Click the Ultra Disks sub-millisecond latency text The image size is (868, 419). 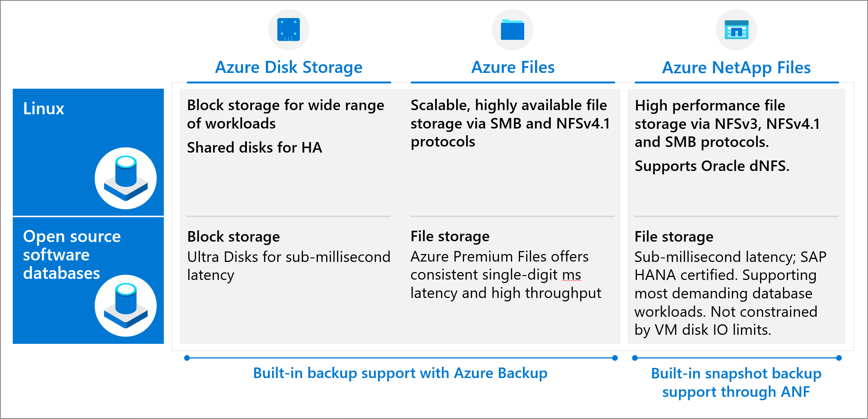tap(289, 266)
